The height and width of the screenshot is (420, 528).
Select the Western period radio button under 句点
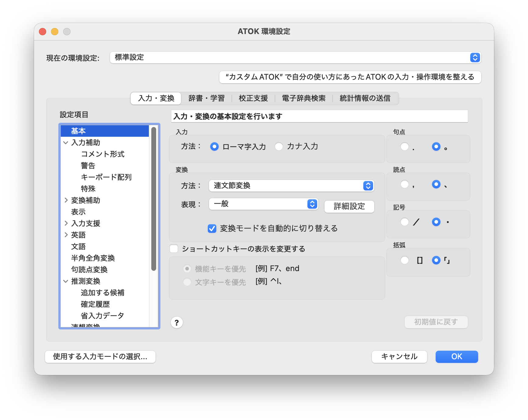tap(404, 147)
